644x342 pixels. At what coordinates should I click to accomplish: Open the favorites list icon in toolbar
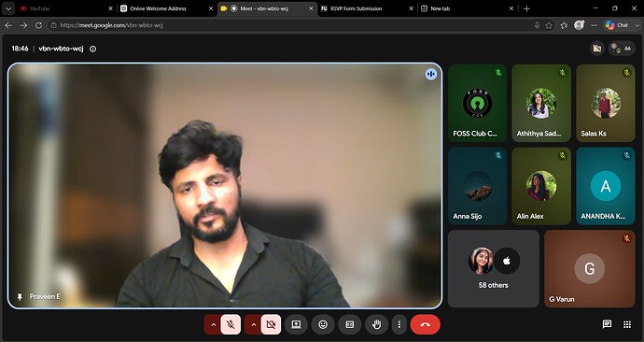[565, 25]
